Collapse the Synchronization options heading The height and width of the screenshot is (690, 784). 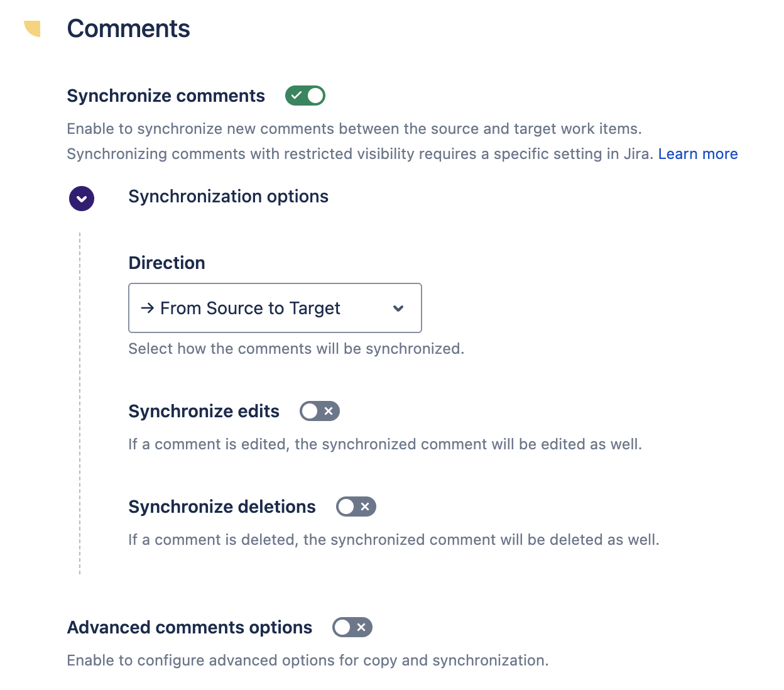point(229,197)
